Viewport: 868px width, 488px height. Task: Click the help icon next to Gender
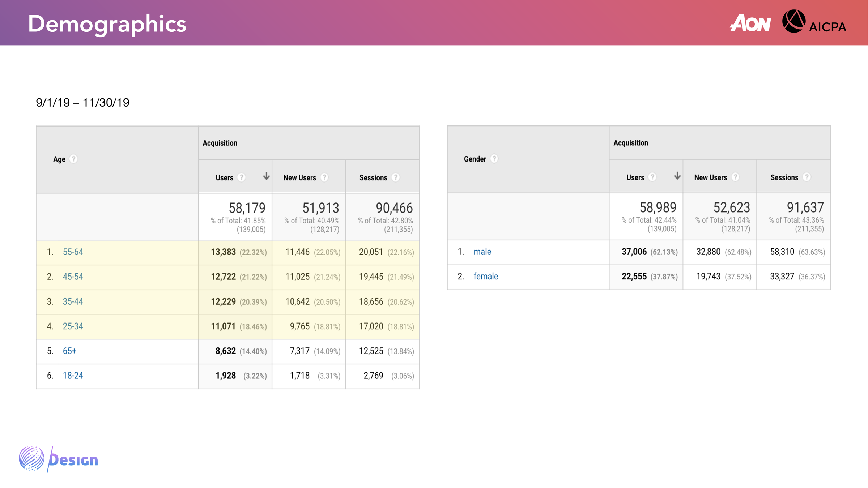click(494, 159)
